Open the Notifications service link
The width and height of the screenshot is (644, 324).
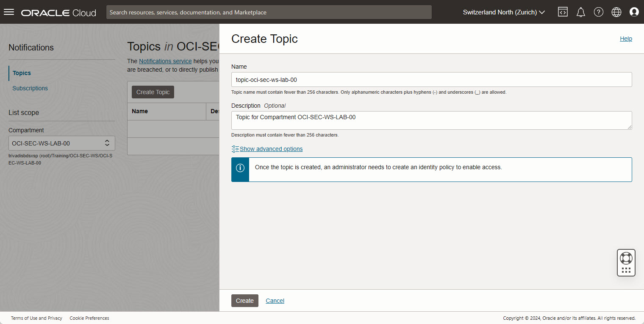[x=165, y=61]
